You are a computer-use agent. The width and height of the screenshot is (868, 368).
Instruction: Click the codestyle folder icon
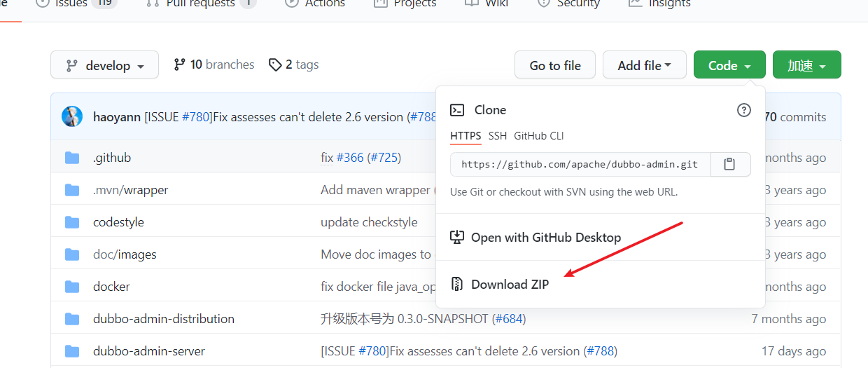[x=72, y=222]
